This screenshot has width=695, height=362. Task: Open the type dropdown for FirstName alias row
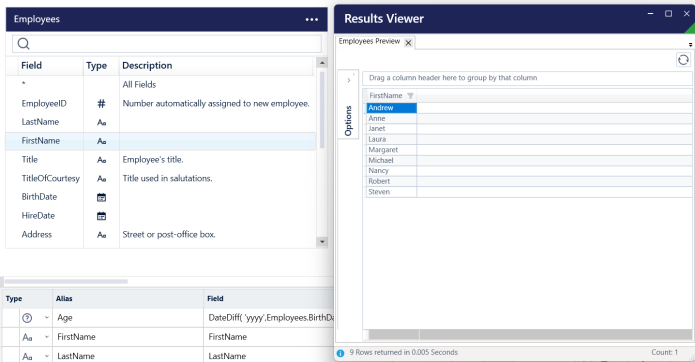tap(47, 337)
